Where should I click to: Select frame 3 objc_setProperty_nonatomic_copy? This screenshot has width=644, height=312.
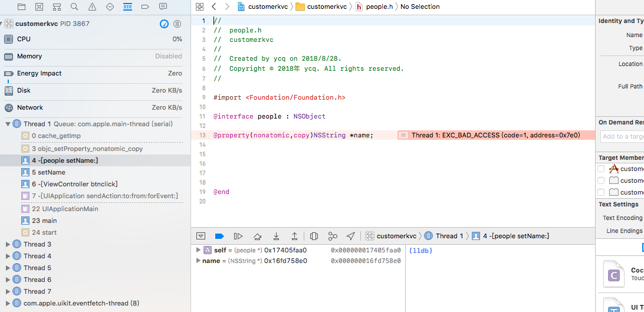click(96, 149)
